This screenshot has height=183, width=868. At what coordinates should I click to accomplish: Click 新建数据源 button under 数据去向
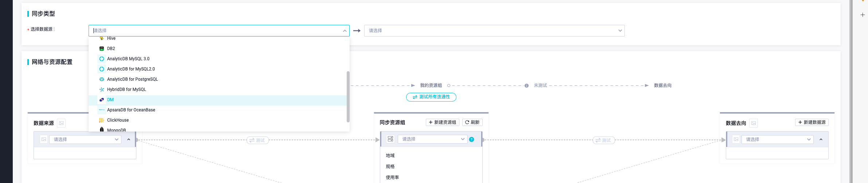[x=811, y=122]
